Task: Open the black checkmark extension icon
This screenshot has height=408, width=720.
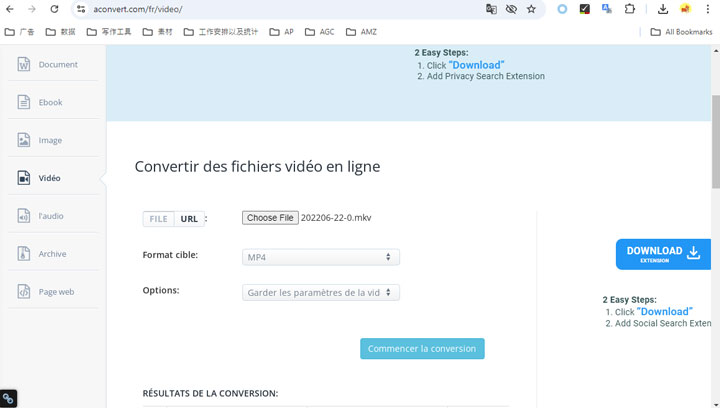Action: [585, 9]
